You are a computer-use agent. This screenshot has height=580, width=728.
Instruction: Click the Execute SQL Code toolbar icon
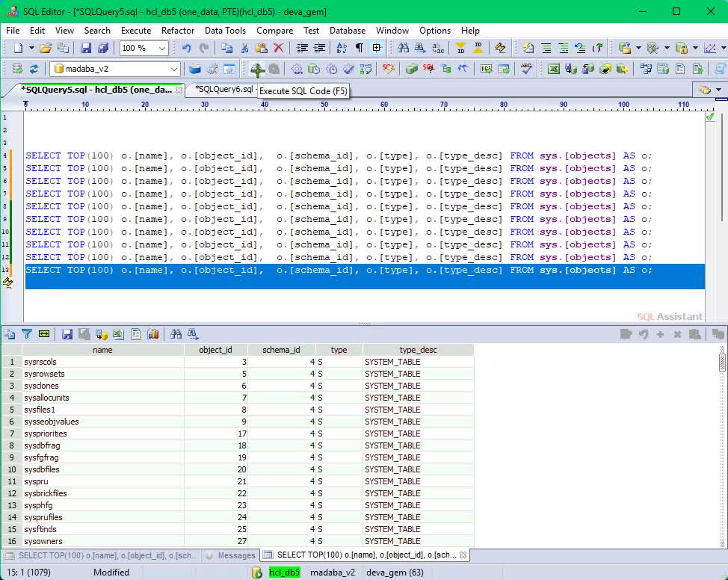257,70
